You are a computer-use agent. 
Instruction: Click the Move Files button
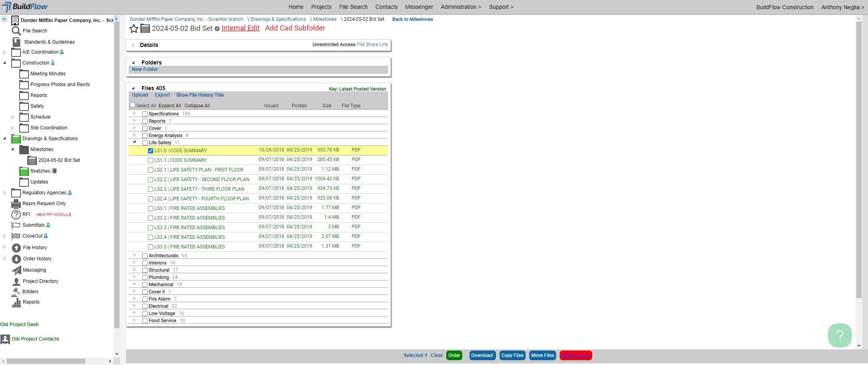tap(542, 355)
